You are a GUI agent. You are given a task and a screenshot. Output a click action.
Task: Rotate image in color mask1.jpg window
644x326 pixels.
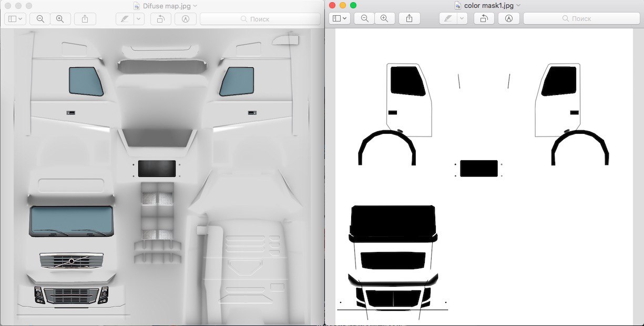[484, 18]
